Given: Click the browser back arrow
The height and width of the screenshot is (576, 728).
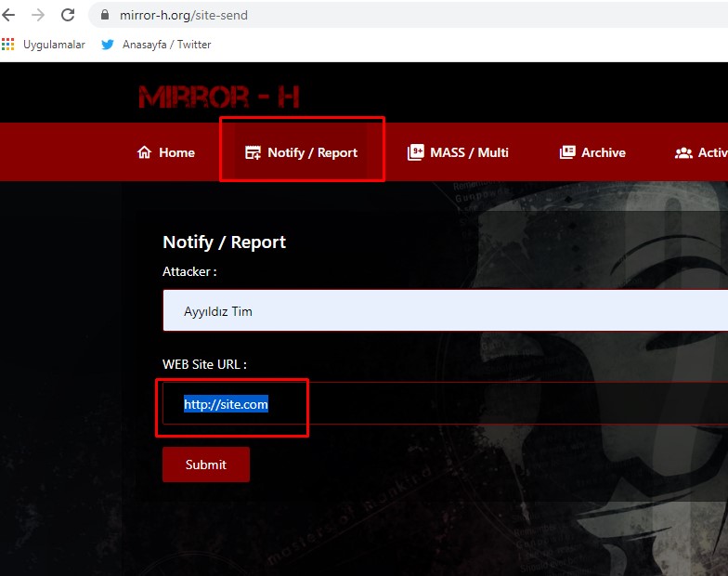Looking at the screenshot, I should click(9, 15).
